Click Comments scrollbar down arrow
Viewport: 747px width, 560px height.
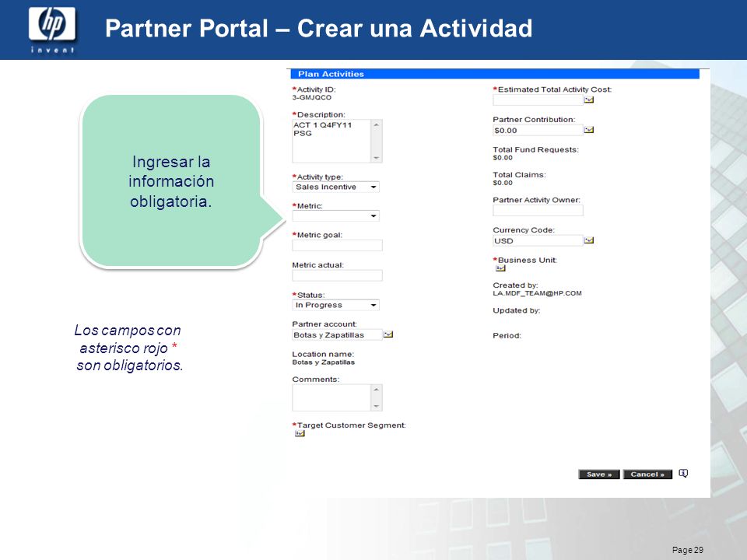[377, 406]
